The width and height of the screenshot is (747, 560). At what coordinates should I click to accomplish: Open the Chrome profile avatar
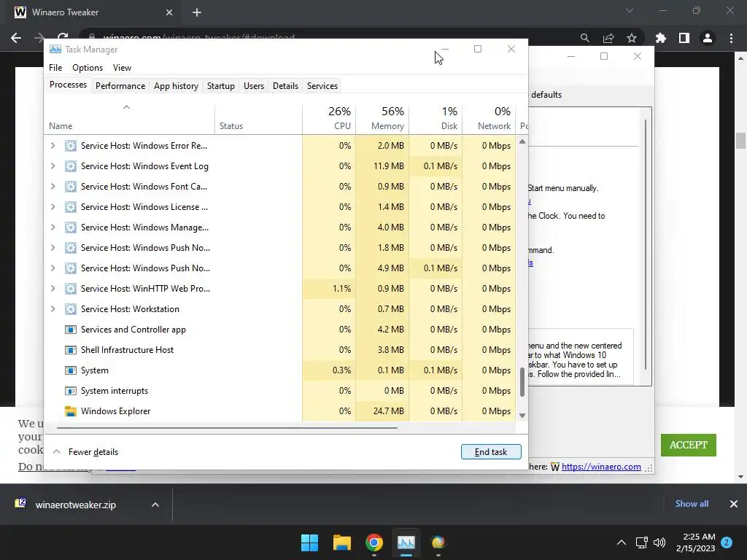(x=708, y=38)
